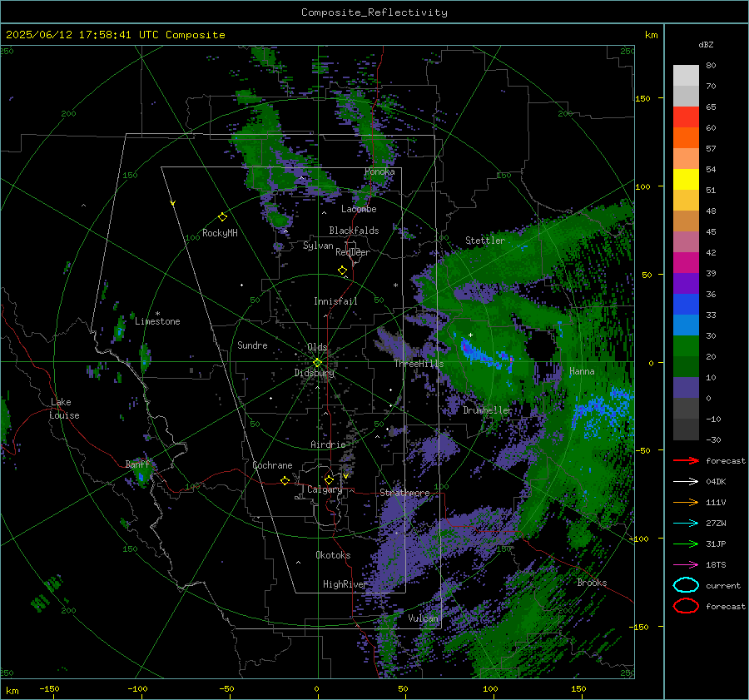749x700 pixels.
Task: Click the Sundre city label
Action: (x=252, y=345)
